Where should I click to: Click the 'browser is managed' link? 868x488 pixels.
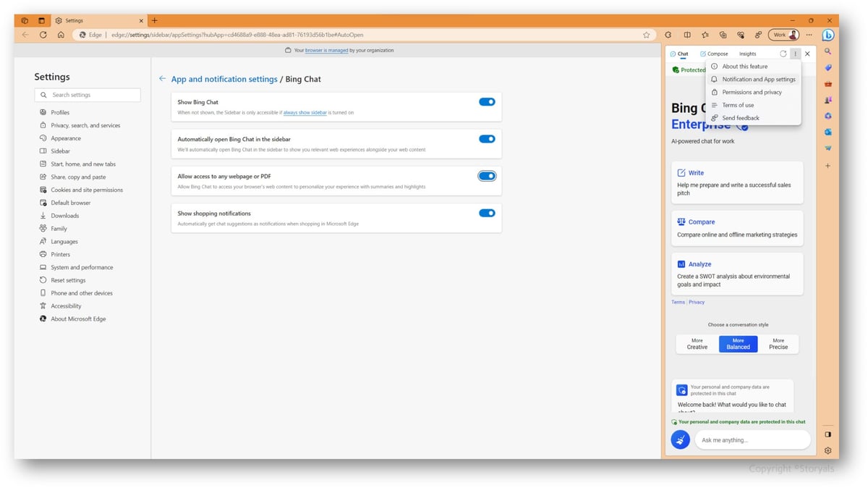pos(326,50)
